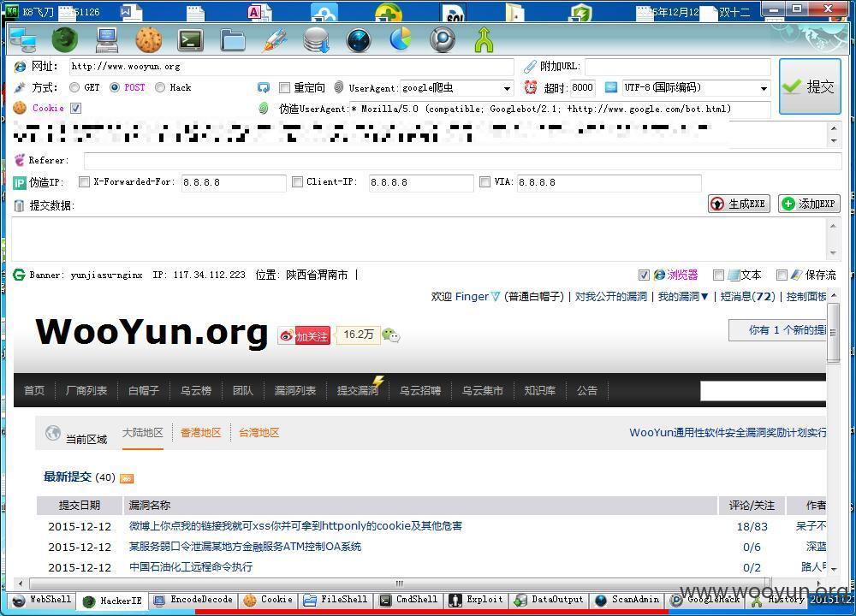Screen dimensions: 856x616
Task: Select the Hack method radio button
Action: click(x=160, y=87)
